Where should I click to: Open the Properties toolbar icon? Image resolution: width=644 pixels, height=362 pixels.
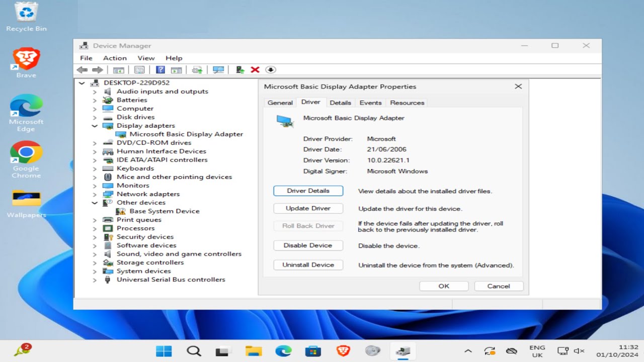139,70
